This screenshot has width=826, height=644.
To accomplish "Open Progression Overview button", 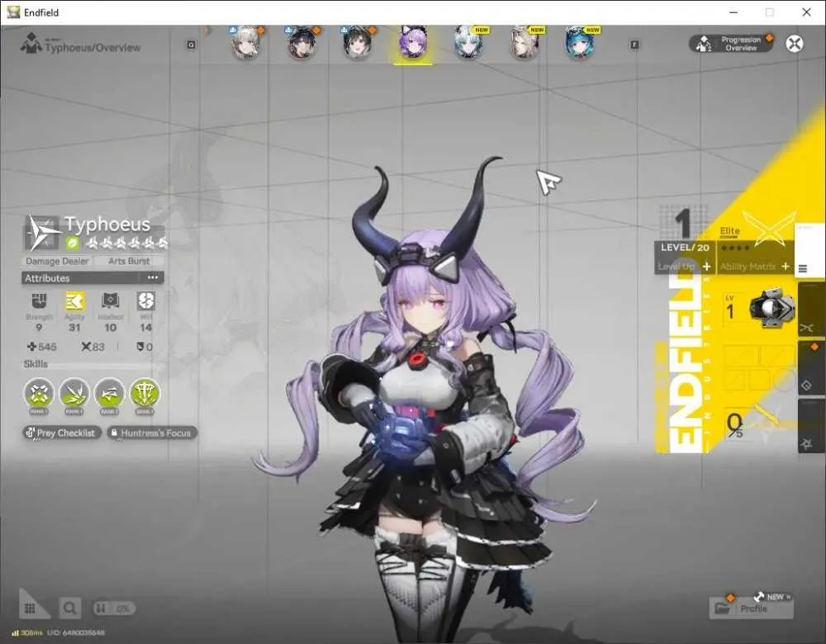I will [731, 43].
